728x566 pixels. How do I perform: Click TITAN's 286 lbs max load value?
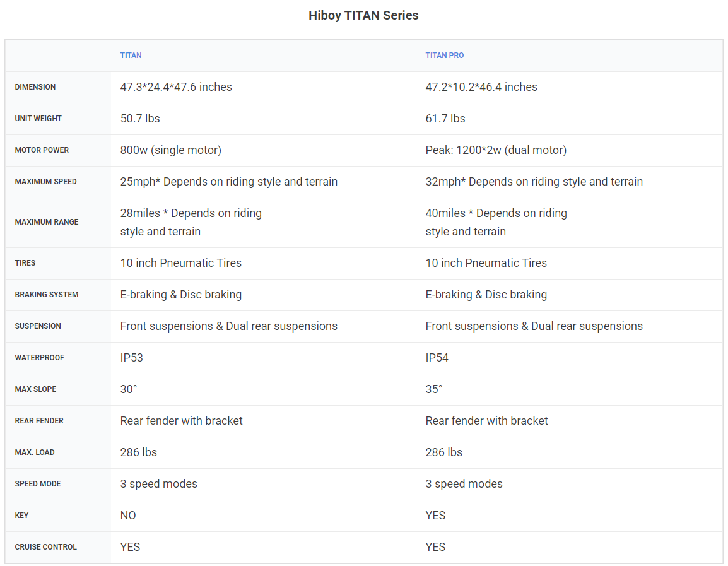[x=138, y=452]
